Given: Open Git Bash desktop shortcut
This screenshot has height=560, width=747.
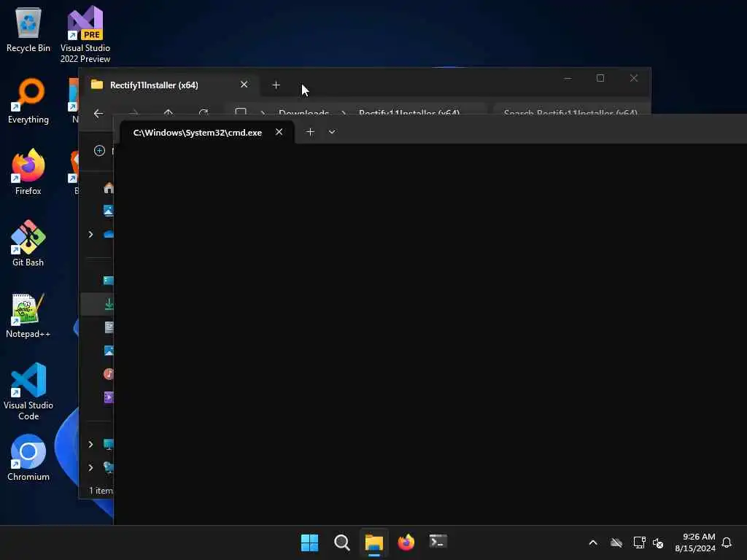Looking at the screenshot, I should (28, 244).
